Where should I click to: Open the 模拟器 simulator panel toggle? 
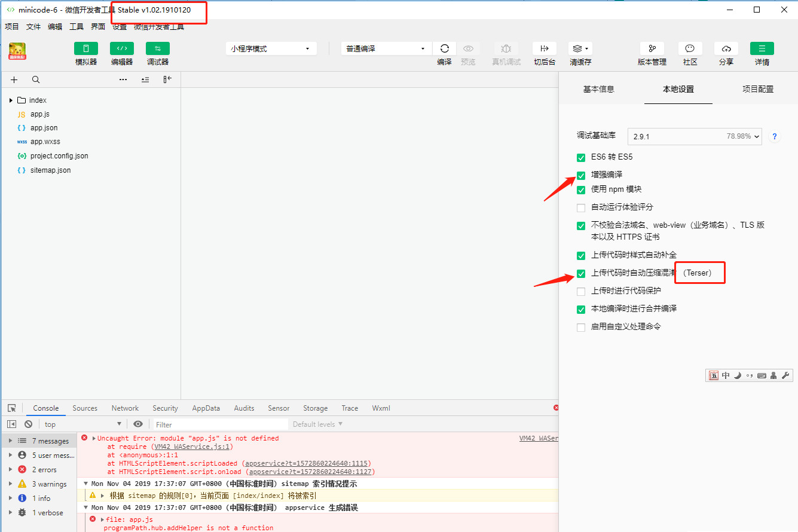86,48
